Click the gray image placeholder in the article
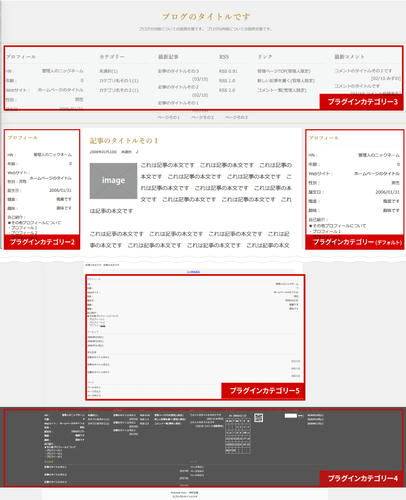The width and height of the screenshot is (406, 500). pos(113,181)
